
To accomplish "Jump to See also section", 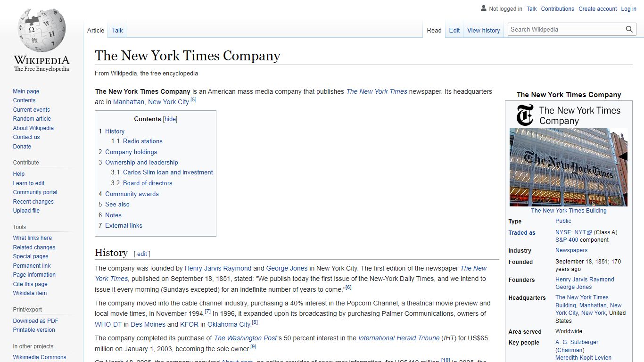I will tap(117, 205).
